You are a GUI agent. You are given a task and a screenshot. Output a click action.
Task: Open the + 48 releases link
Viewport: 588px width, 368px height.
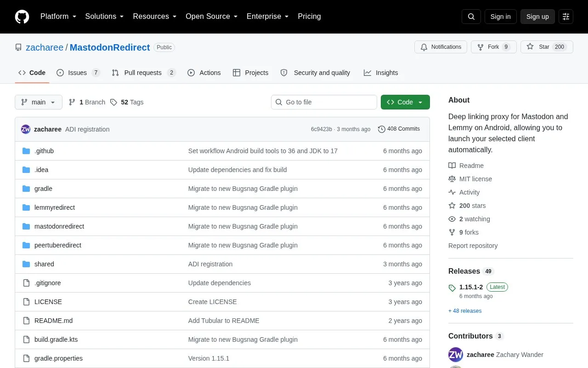(x=465, y=311)
